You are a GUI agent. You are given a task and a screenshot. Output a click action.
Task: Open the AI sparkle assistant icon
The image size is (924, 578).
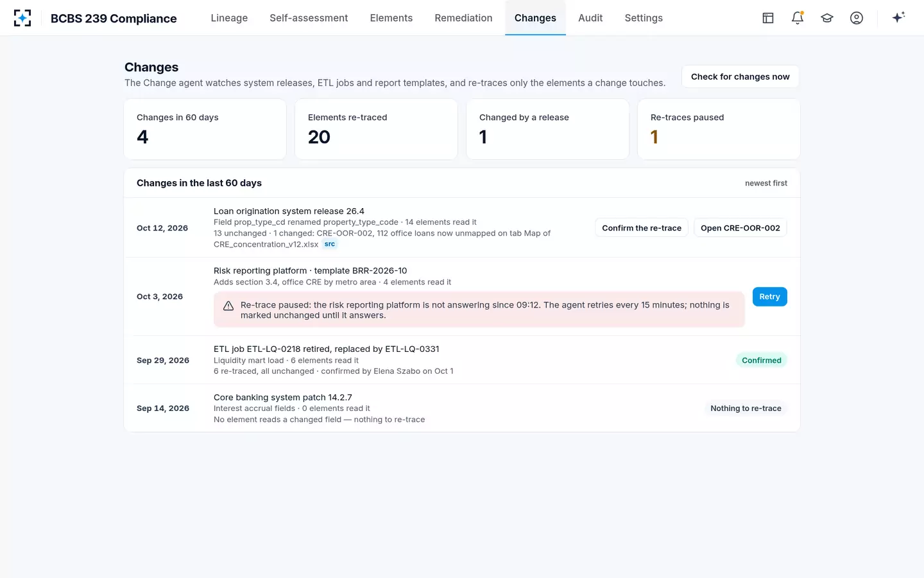click(898, 17)
